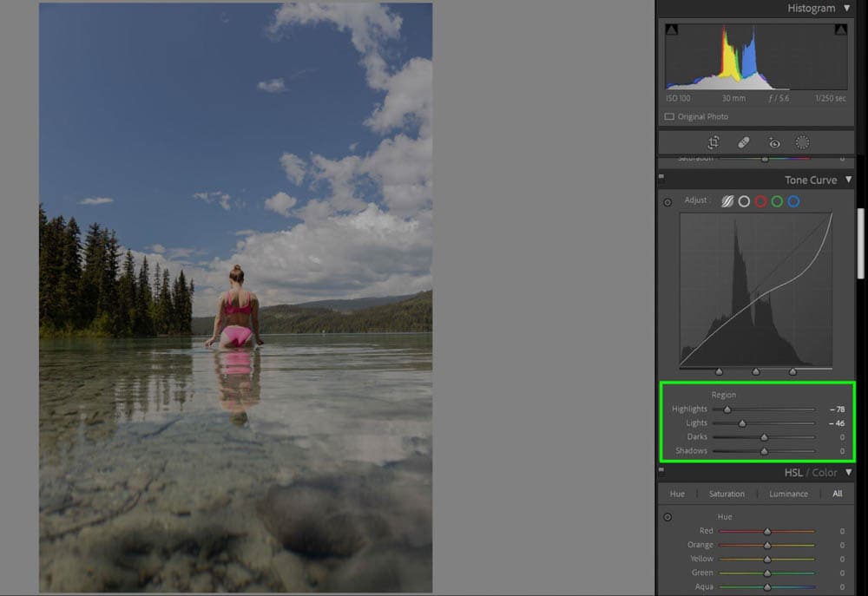Switch to the All tab
This screenshot has width=868, height=596.
(x=838, y=494)
